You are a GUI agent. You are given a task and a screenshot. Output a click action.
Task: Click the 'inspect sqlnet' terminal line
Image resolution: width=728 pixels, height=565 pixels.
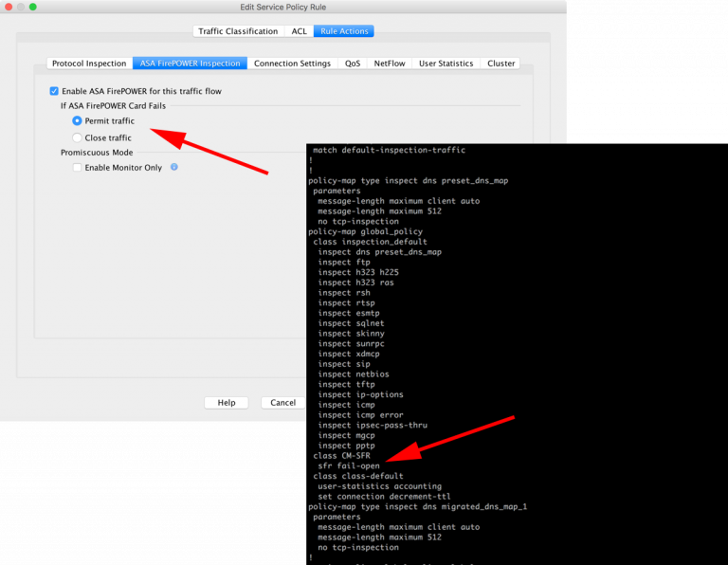351,323
